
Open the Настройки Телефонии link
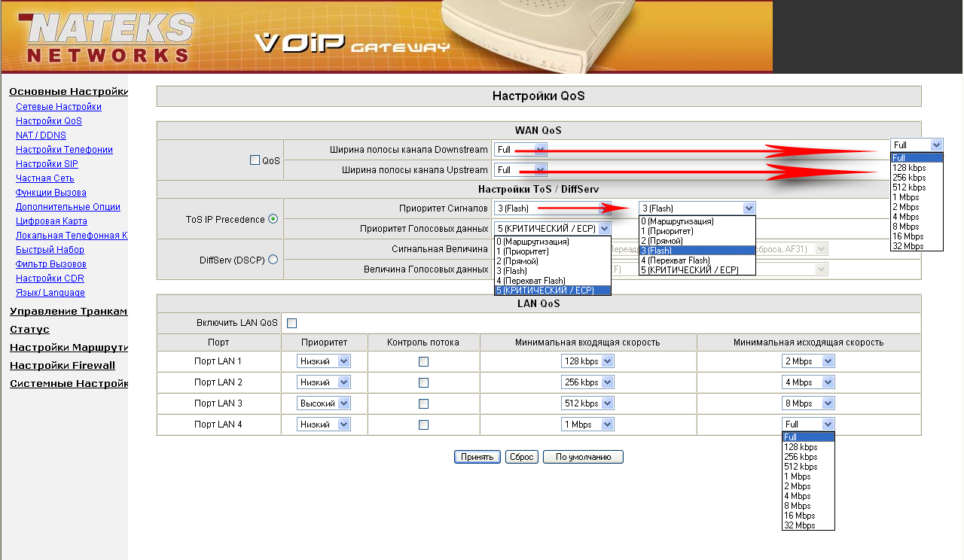click(64, 150)
